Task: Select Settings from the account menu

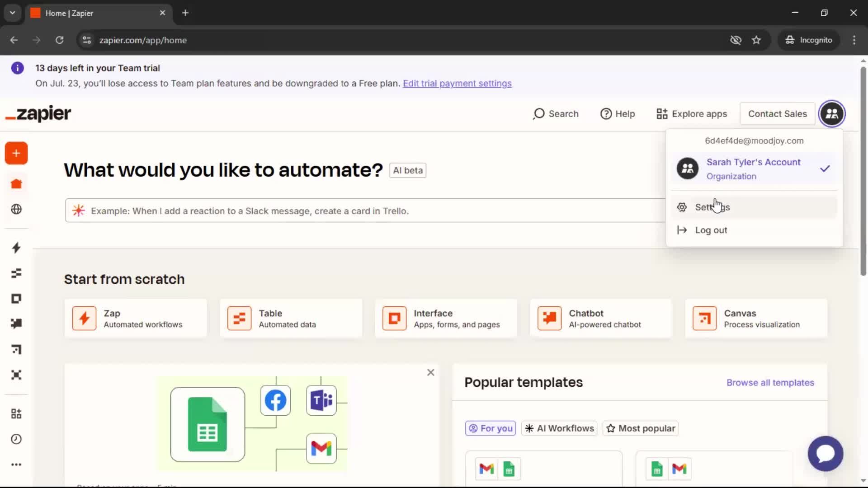Action: point(754,207)
